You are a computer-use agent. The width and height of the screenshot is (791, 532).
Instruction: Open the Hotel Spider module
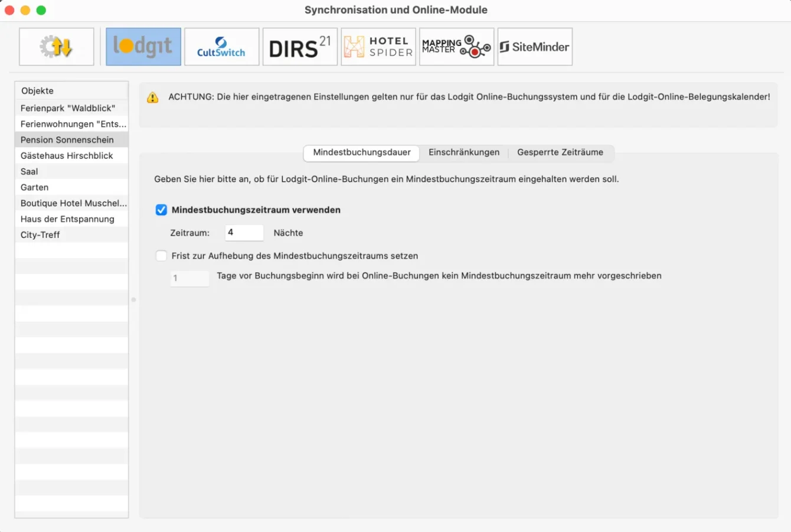[378, 47]
